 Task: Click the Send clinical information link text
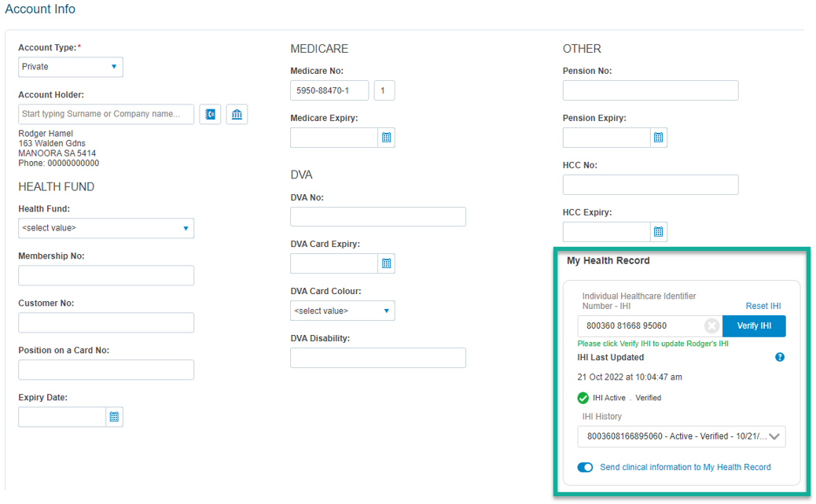686,468
